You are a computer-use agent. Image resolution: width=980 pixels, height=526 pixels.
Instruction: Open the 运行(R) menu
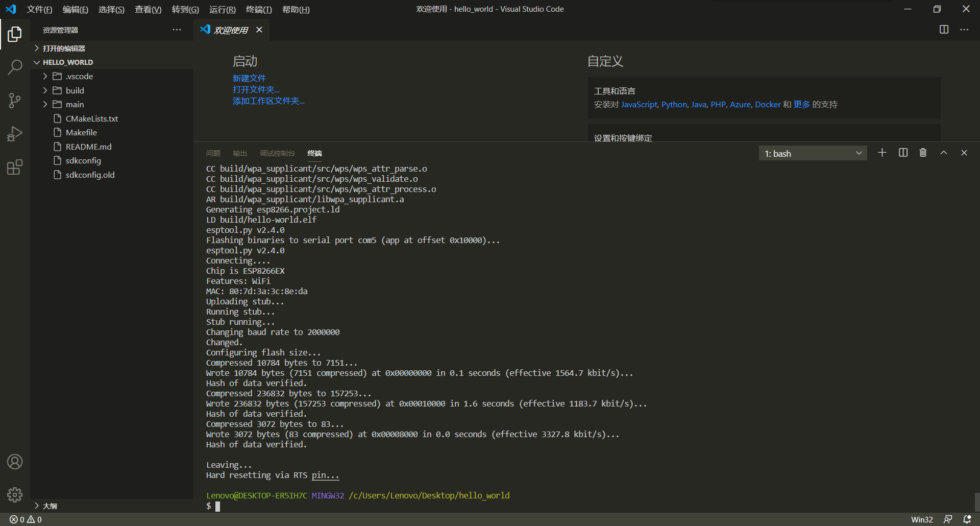click(223, 9)
